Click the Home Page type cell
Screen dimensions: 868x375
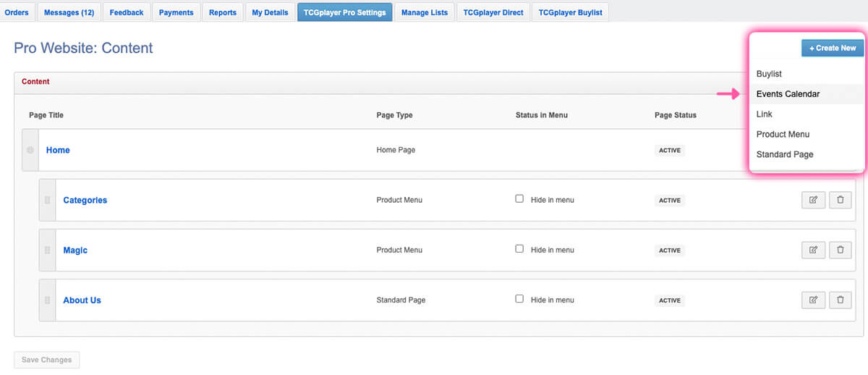pyautogui.click(x=396, y=150)
